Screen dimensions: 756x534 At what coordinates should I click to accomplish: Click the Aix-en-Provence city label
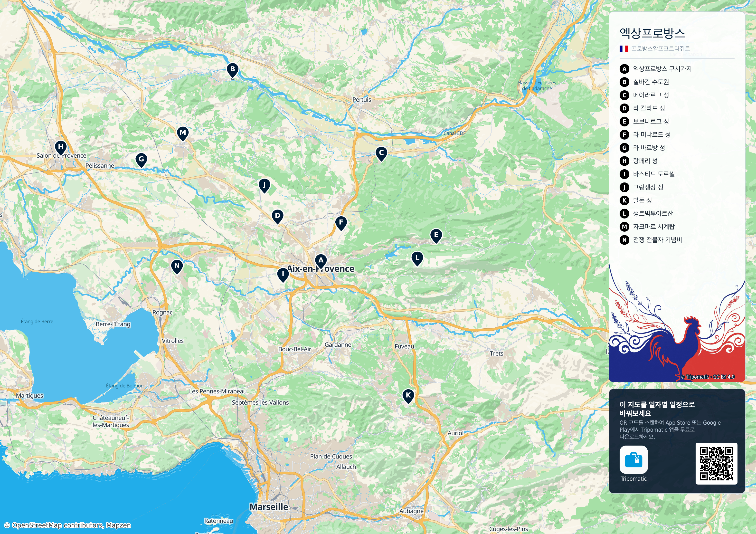coord(321,269)
